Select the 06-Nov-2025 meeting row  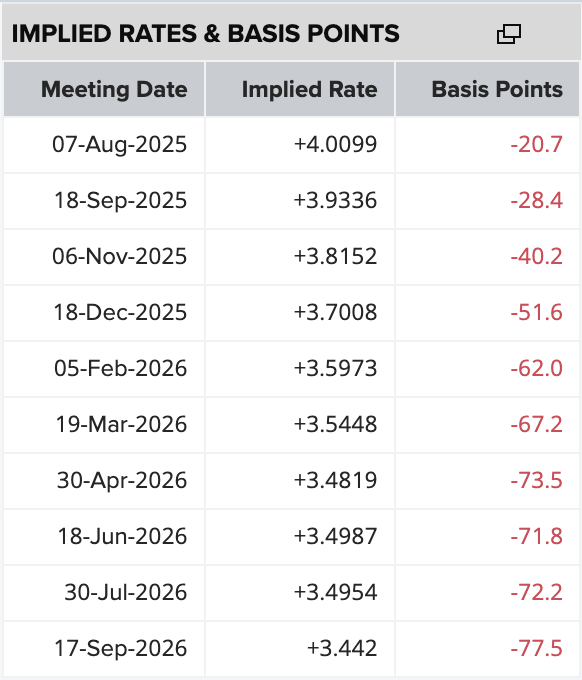pyautogui.click(x=291, y=256)
